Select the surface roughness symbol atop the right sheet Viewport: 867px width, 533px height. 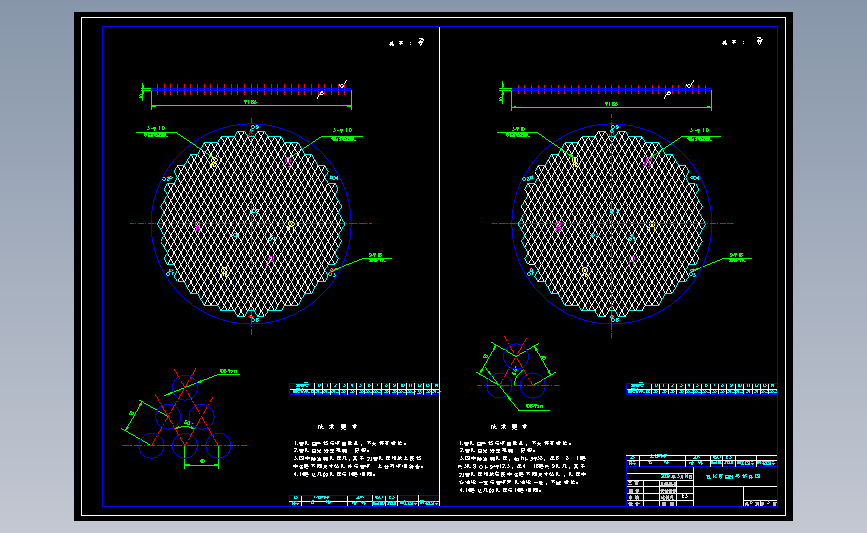click(760, 41)
